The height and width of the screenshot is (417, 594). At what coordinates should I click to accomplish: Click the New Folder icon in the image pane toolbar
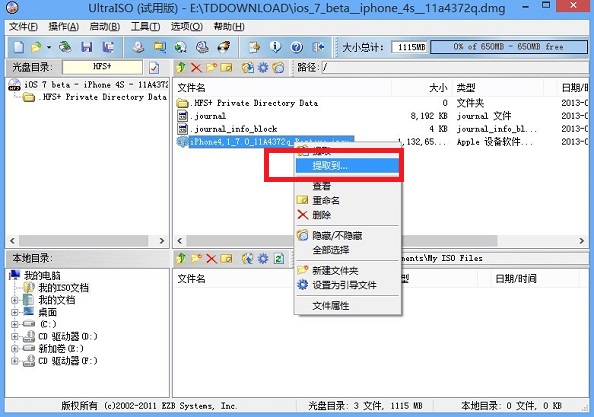211,68
